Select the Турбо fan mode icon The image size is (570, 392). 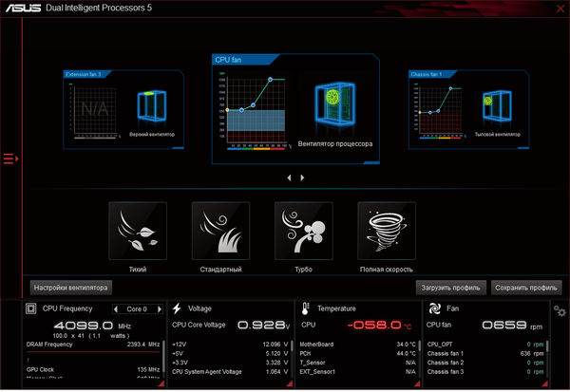pos(304,231)
